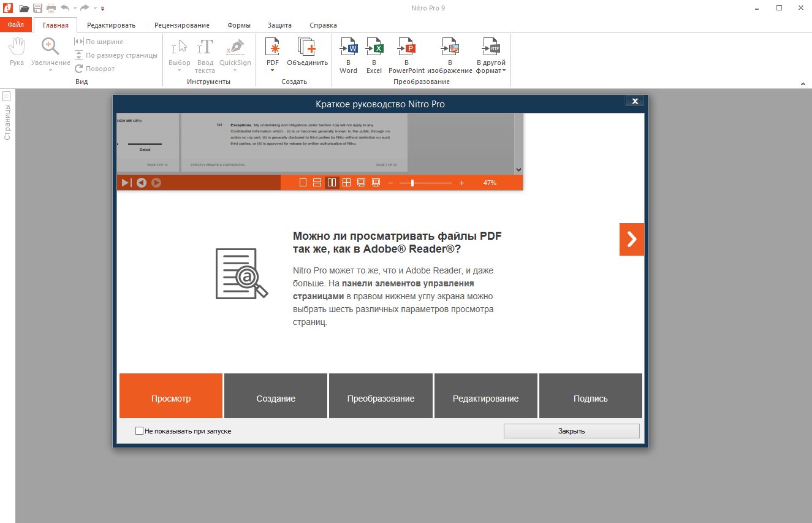The width and height of the screenshot is (812, 523).
Task: Click the zoom slider in the preview image
Action: (426, 183)
